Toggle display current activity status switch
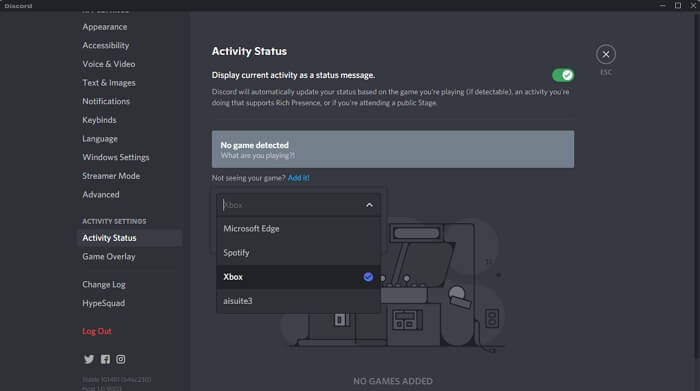The width and height of the screenshot is (700, 391). click(x=563, y=75)
